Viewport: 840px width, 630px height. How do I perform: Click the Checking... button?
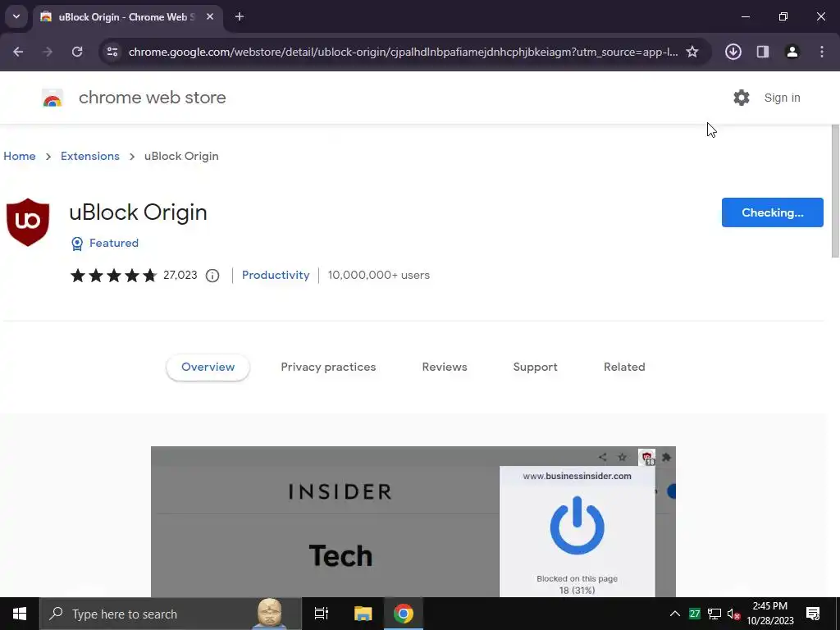click(x=772, y=212)
